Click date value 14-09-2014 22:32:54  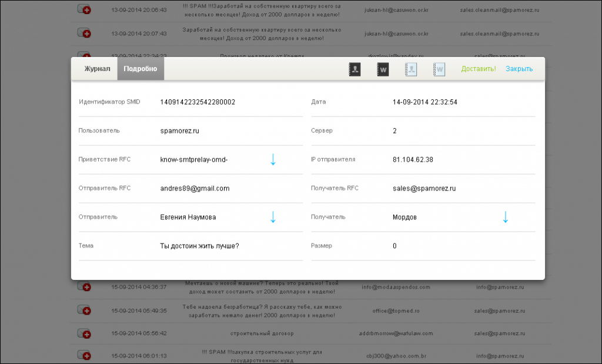(x=424, y=102)
